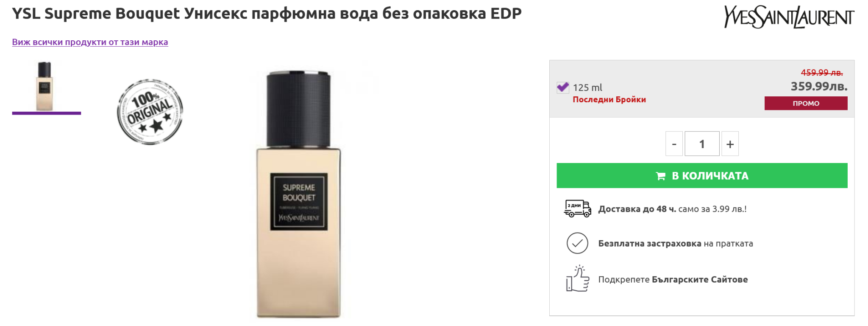Increase quantity with the plus button
The width and height of the screenshot is (868, 326).
[730, 144]
